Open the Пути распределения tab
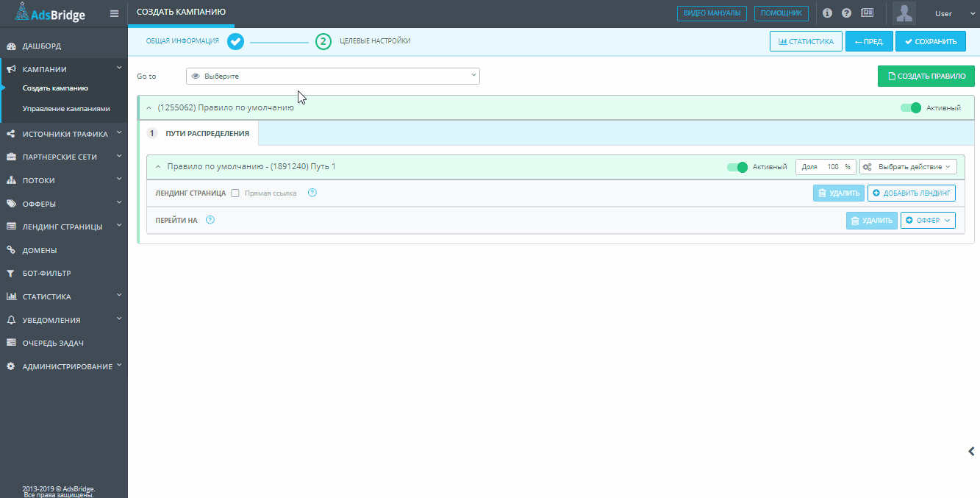The width and height of the screenshot is (980, 498). pos(198,133)
